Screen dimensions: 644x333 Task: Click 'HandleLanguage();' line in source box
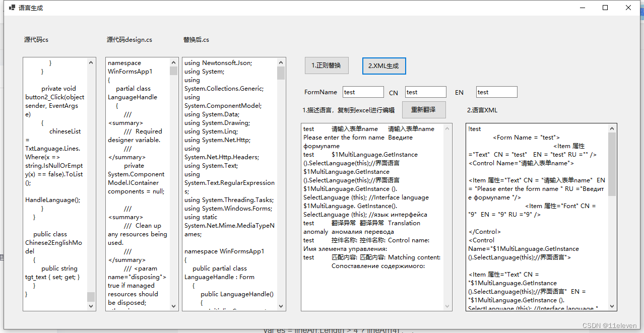pos(53,200)
